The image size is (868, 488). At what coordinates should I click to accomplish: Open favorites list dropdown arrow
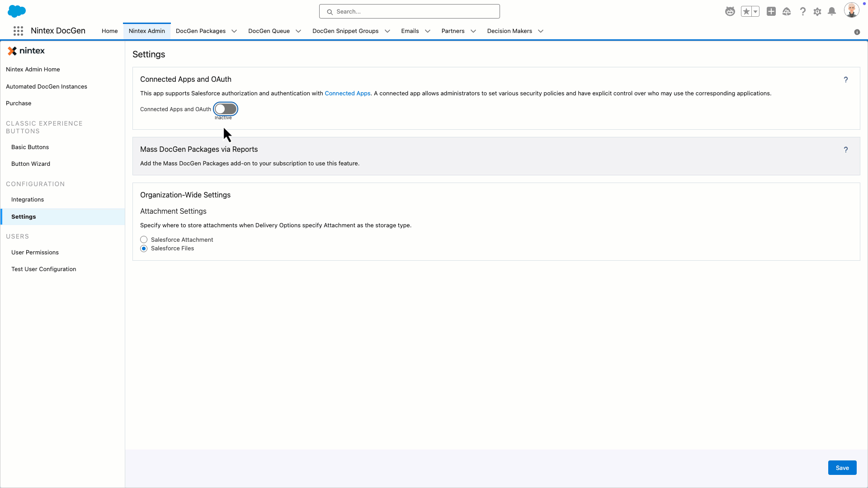tap(755, 12)
